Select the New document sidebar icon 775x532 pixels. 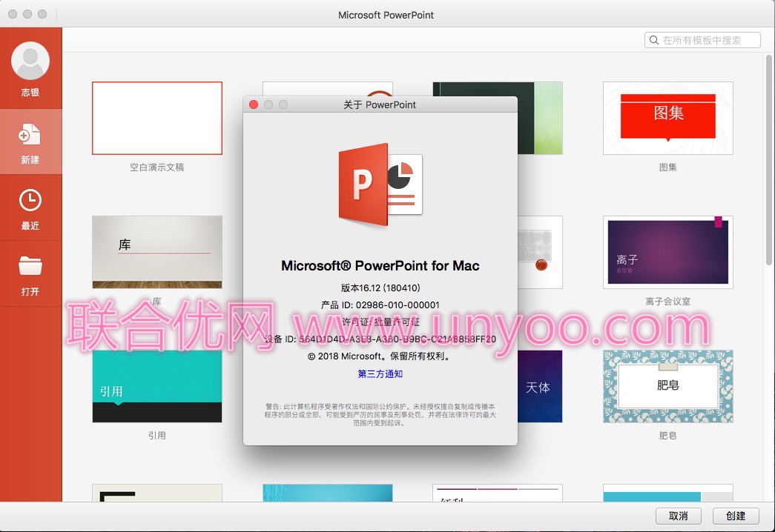tap(30, 134)
